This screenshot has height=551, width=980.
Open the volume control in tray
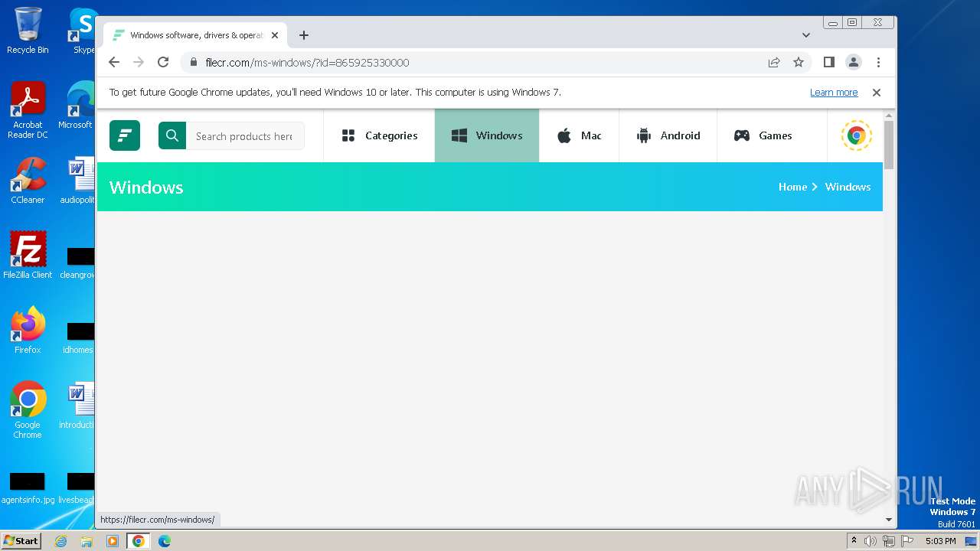(x=871, y=541)
